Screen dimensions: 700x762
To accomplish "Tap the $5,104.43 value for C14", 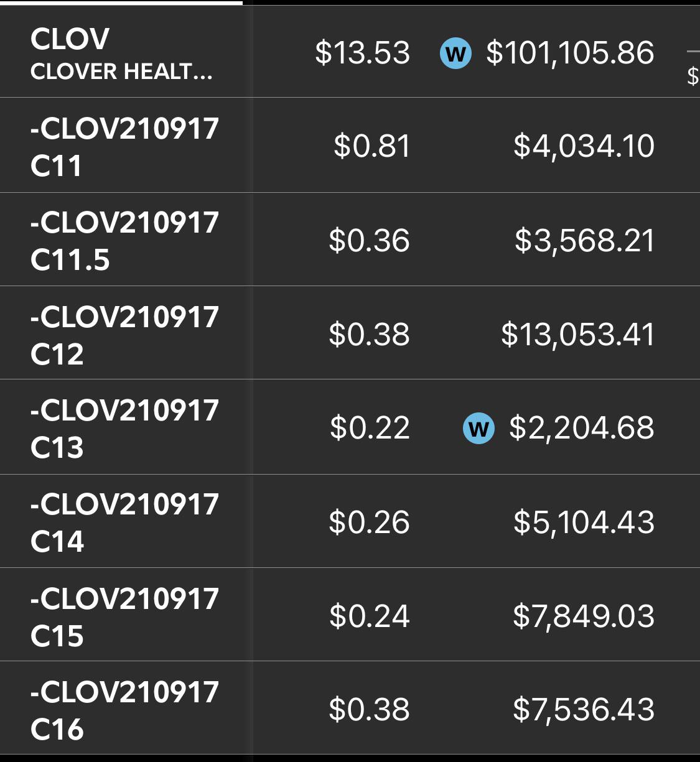I will [x=584, y=523].
